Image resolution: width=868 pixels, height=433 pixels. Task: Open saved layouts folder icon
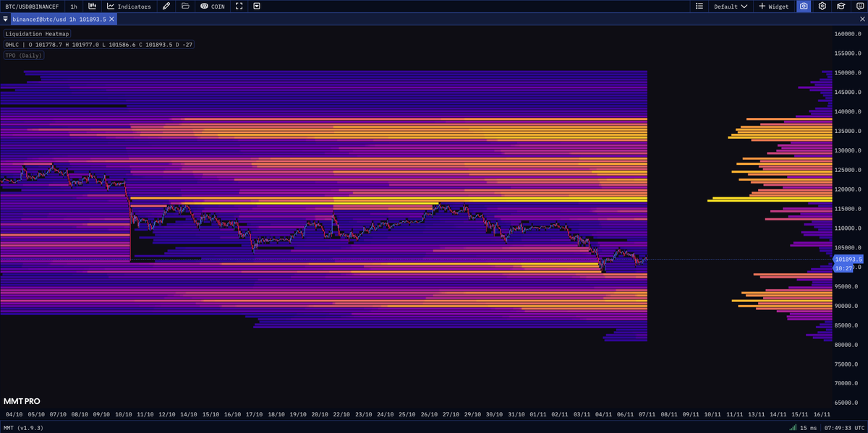pyautogui.click(x=186, y=6)
